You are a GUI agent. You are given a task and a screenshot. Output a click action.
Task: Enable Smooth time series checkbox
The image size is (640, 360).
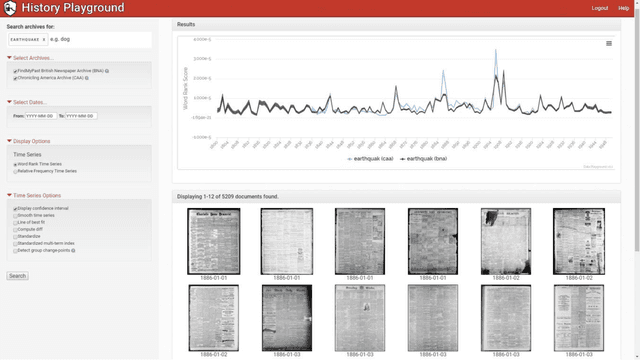coord(15,216)
